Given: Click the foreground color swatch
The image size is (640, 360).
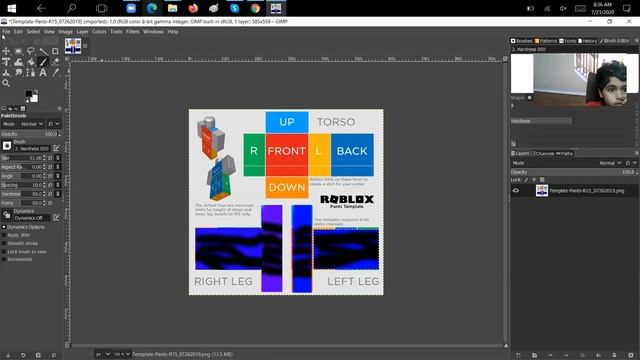Looking at the screenshot, I should point(29,95).
